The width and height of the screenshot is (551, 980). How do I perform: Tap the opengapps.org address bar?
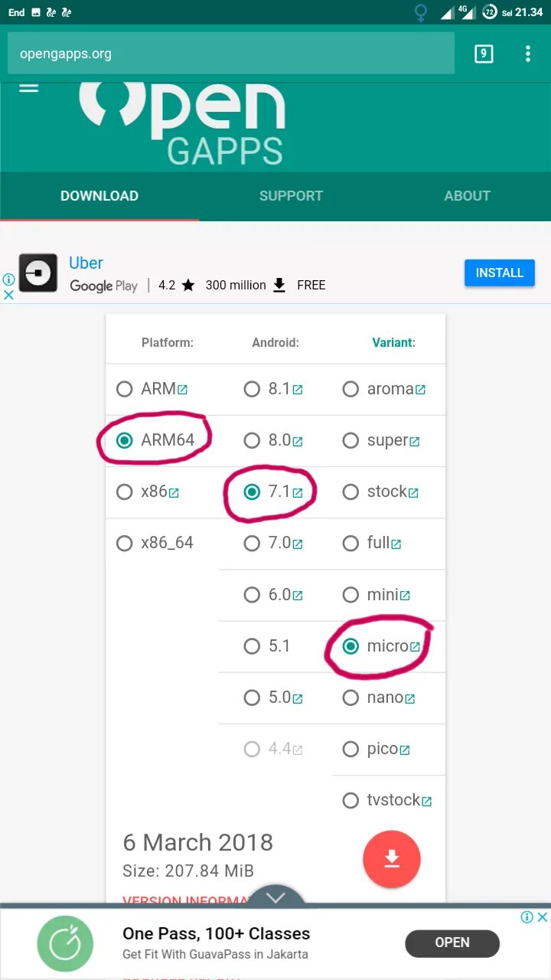(231, 54)
